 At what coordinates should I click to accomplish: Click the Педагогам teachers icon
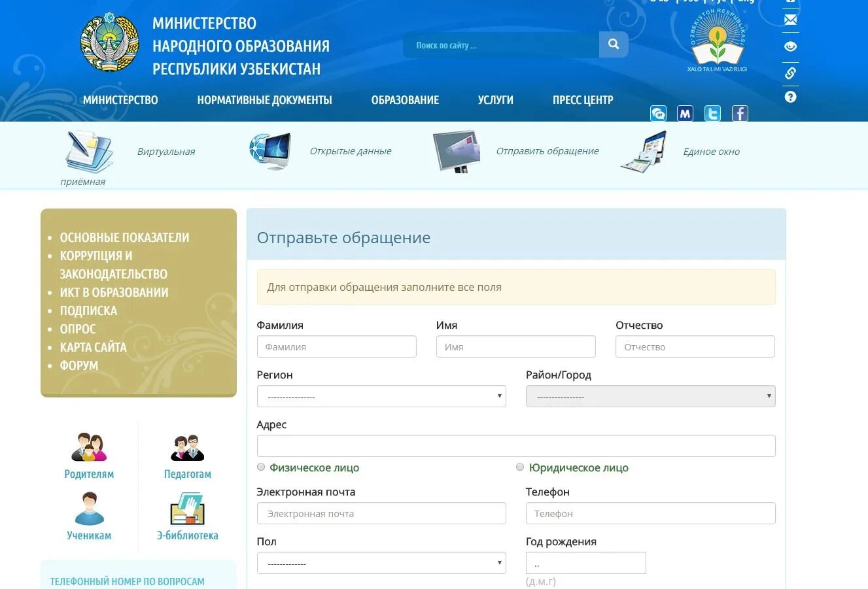click(x=188, y=448)
